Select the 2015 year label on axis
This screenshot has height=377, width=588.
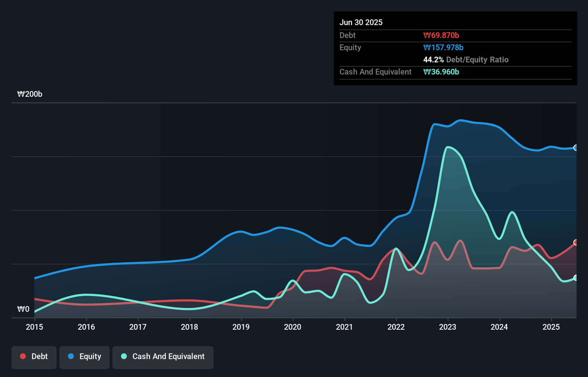pos(34,327)
